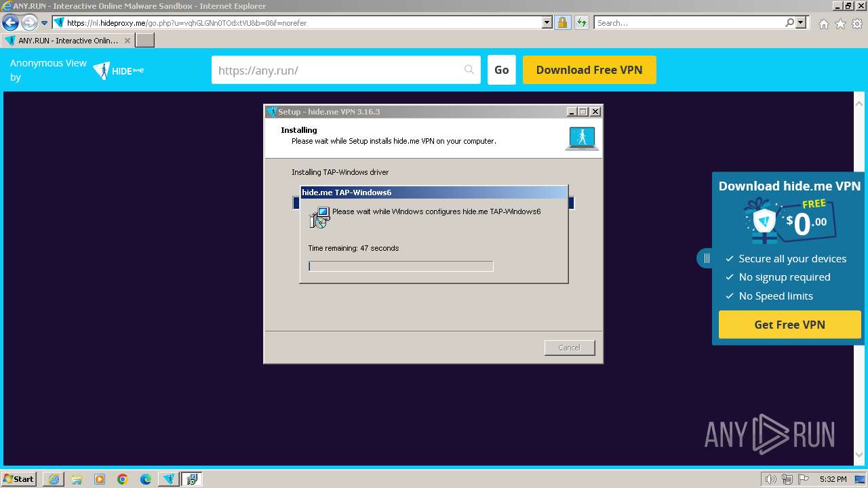
Task: Click the Setup installation progress bar
Action: [x=434, y=203]
